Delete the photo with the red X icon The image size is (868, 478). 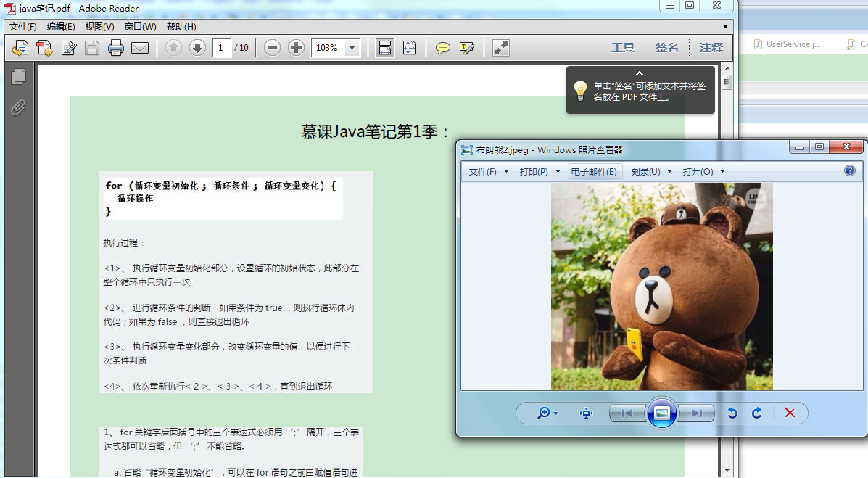tap(788, 413)
